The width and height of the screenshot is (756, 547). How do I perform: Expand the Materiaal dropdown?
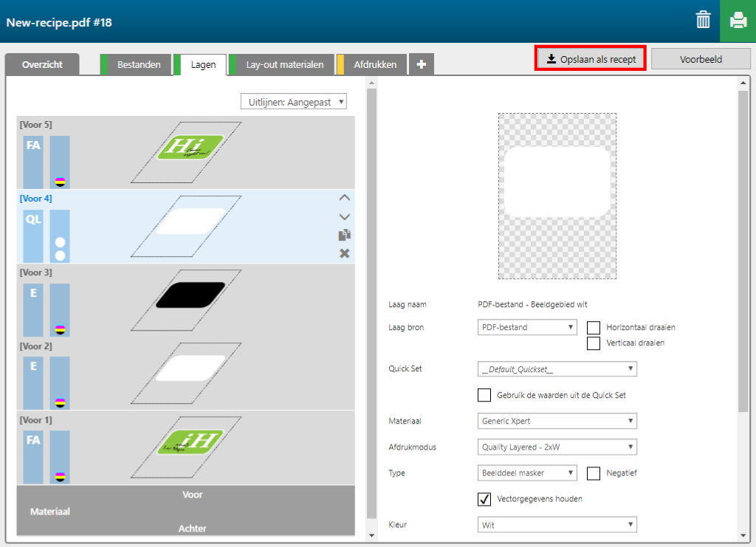[x=557, y=422]
